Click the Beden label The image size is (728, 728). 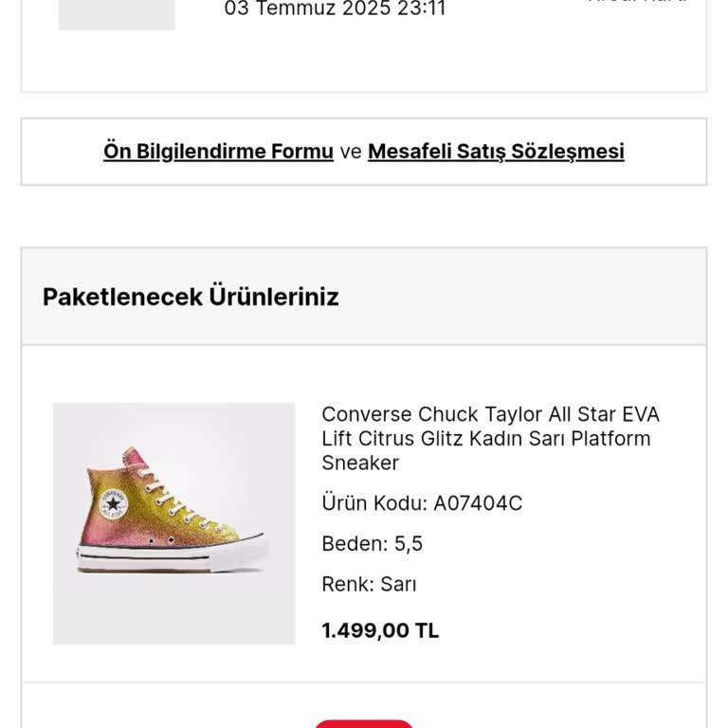[x=355, y=544]
